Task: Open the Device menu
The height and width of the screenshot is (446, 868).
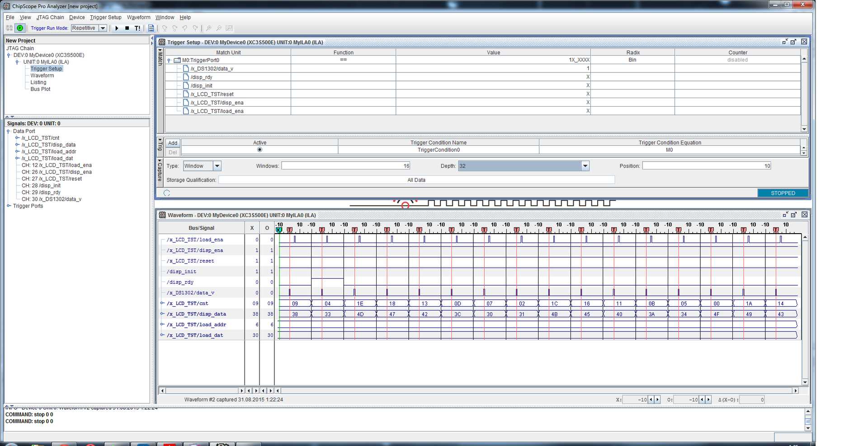Action: [77, 17]
